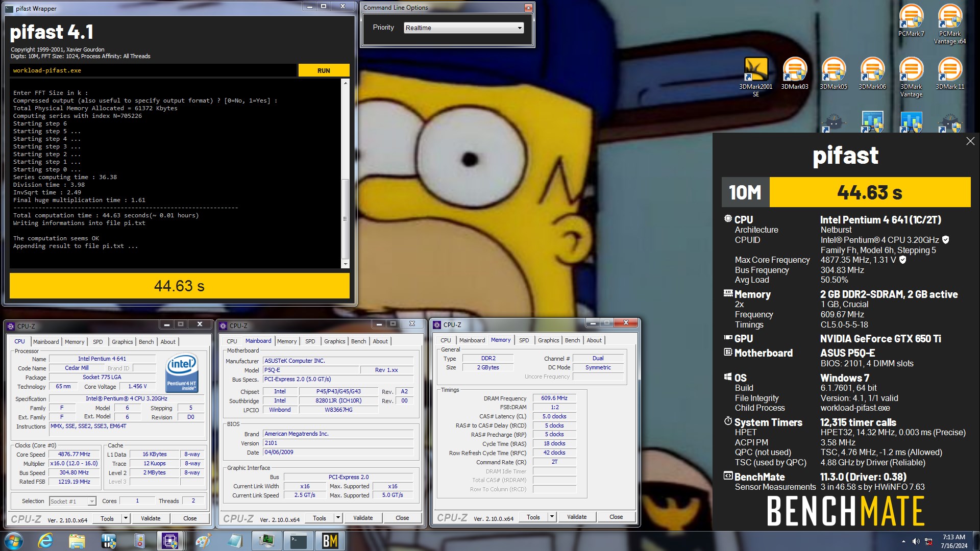Click the Intel Pentium 4 HT logo
The image size is (980, 551).
tap(182, 373)
